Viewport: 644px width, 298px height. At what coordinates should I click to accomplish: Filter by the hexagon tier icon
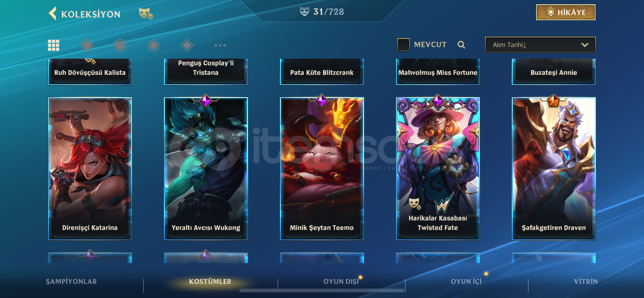pyautogui.click(x=120, y=45)
